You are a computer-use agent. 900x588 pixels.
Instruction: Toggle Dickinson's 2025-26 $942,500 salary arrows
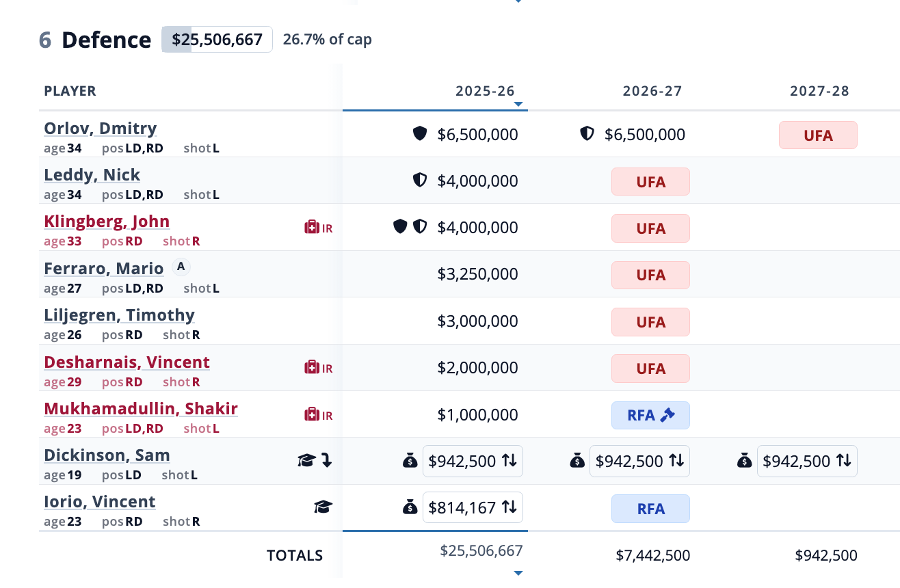pyautogui.click(x=509, y=461)
